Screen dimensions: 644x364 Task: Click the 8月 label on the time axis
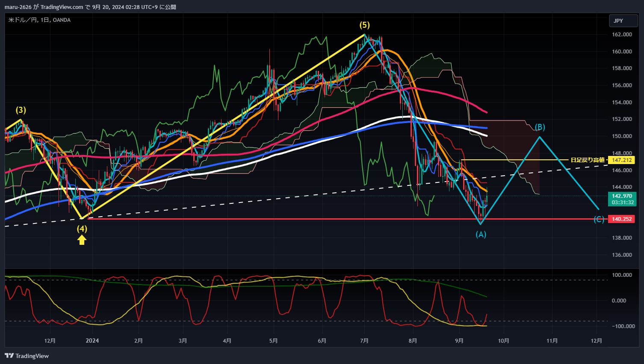tap(413, 341)
